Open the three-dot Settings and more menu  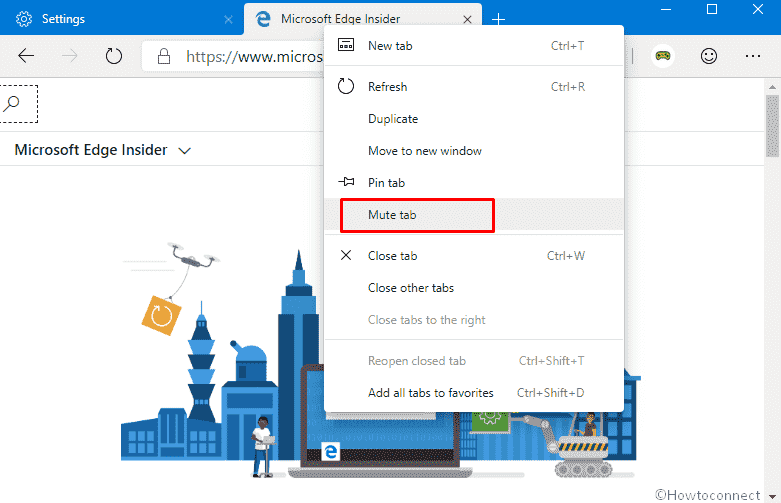click(753, 56)
